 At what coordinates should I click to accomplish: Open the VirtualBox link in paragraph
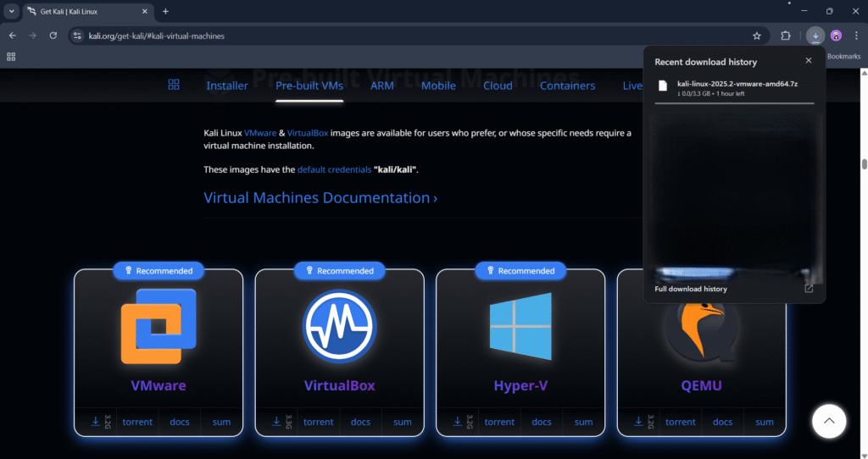point(308,133)
